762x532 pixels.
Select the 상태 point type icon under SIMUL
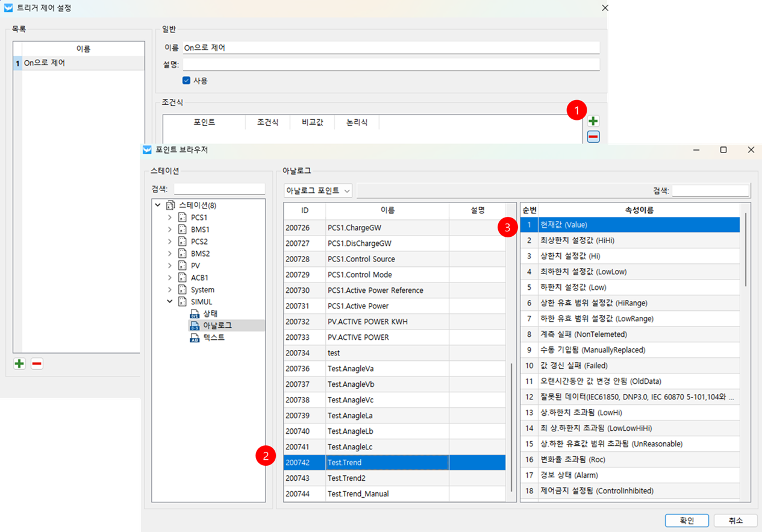195,314
